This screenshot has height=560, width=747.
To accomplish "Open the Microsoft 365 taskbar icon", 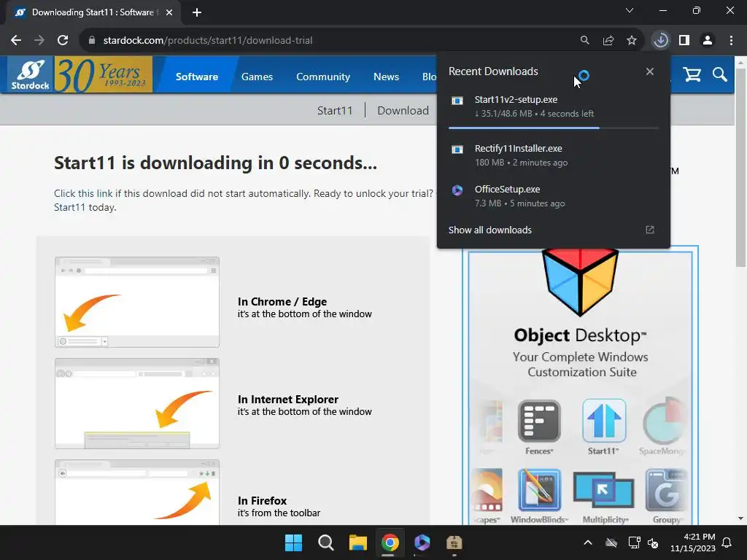I will coord(422,542).
